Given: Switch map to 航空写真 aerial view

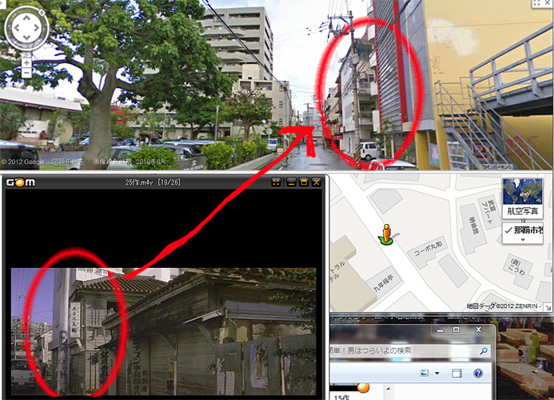Looking at the screenshot, I should click(x=523, y=198).
